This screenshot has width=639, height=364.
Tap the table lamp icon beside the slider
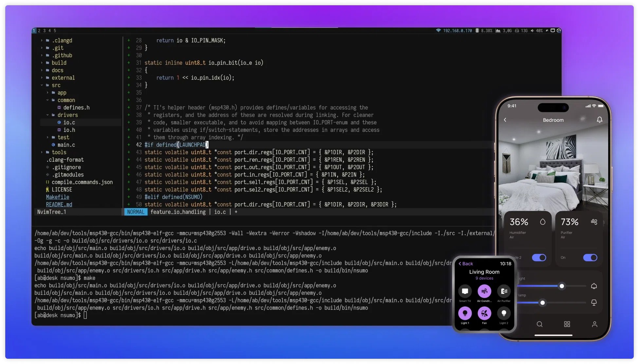point(594,302)
